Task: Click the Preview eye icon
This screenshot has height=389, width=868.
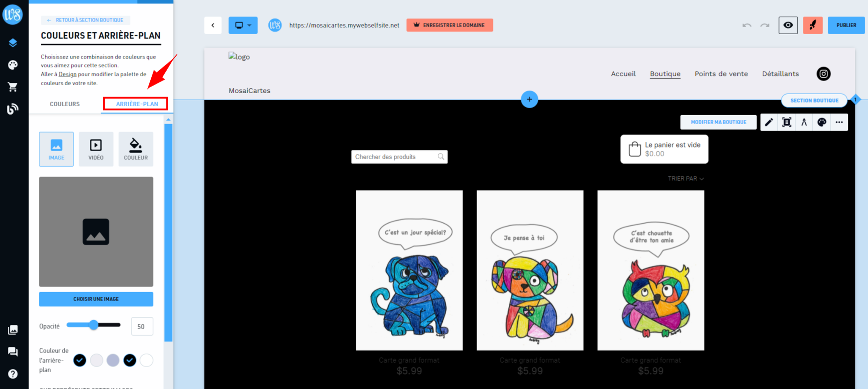Action: pos(788,25)
